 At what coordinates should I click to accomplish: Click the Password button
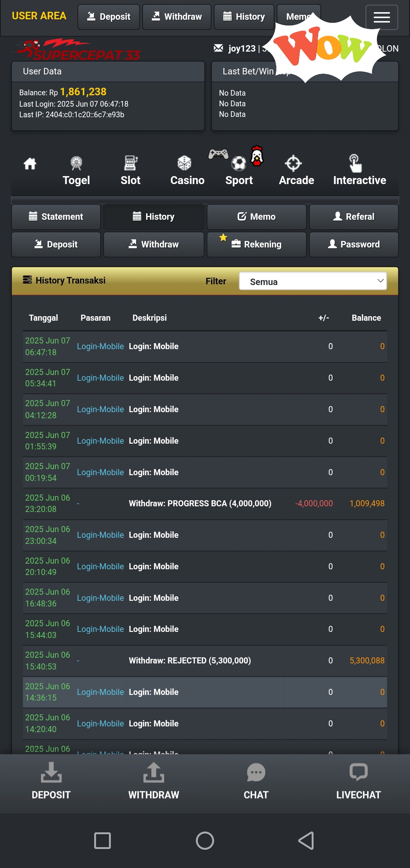(354, 244)
